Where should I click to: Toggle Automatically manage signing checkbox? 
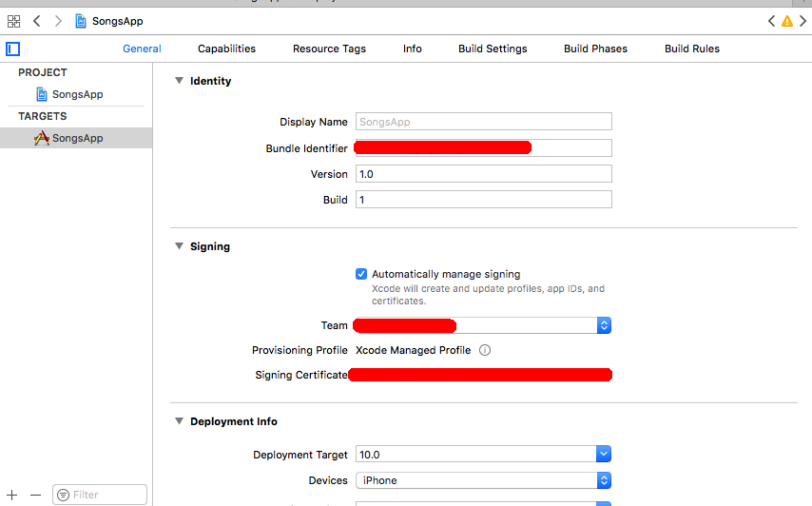point(361,274)
